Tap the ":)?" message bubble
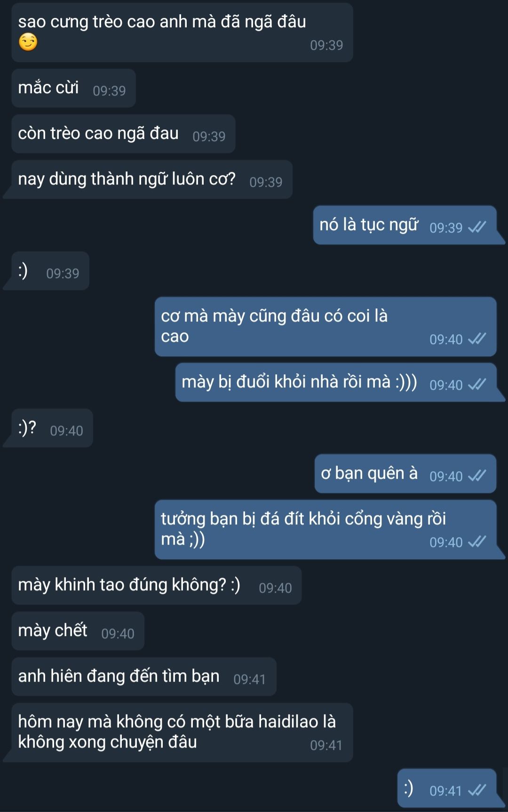 click(52, 428)
